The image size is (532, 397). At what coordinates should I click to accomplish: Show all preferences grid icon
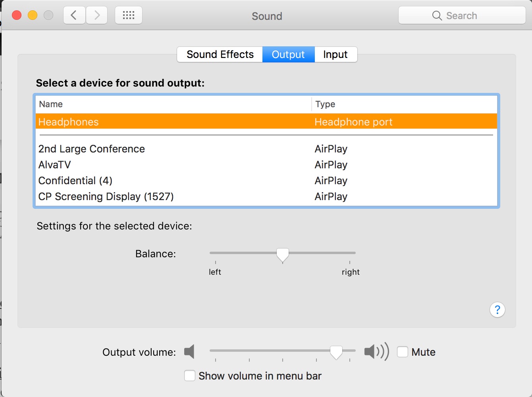pos(129,15)
